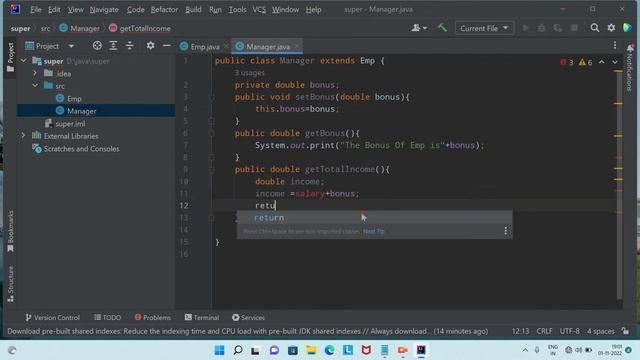Collapse the super project root node

(x=24, y=61)
